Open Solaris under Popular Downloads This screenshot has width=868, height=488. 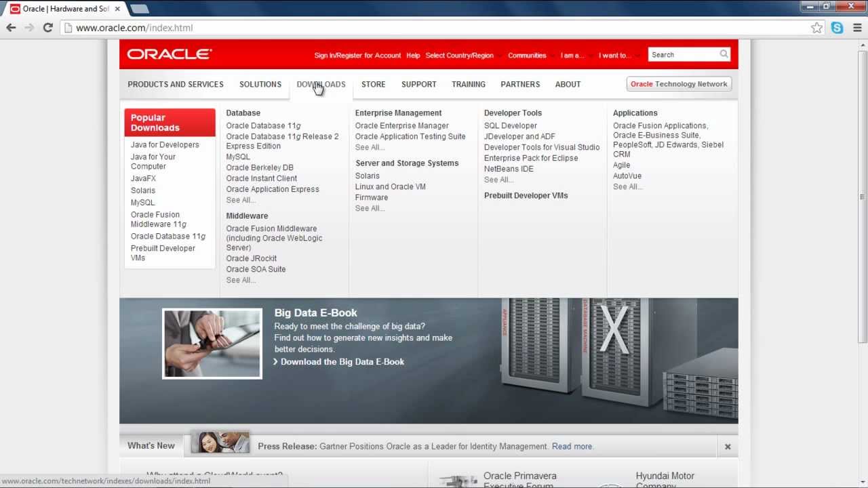point(143,190)
